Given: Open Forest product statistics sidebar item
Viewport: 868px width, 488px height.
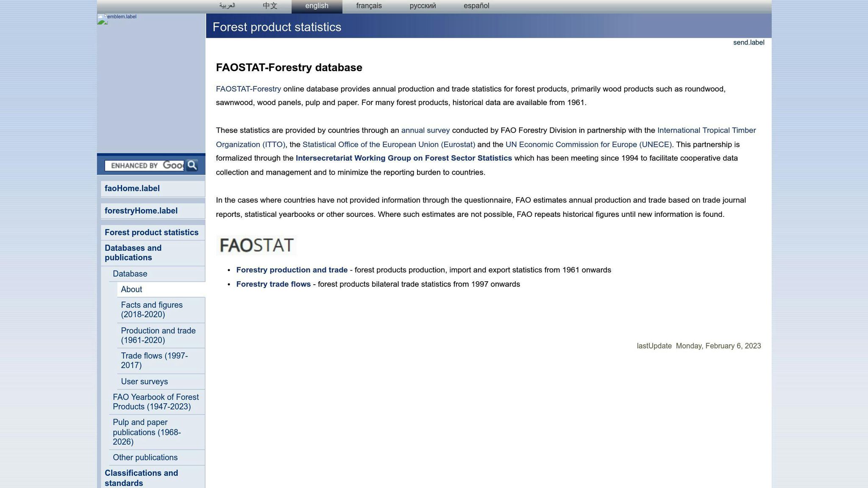Looking at the screenshot, I should pos(153,233).
